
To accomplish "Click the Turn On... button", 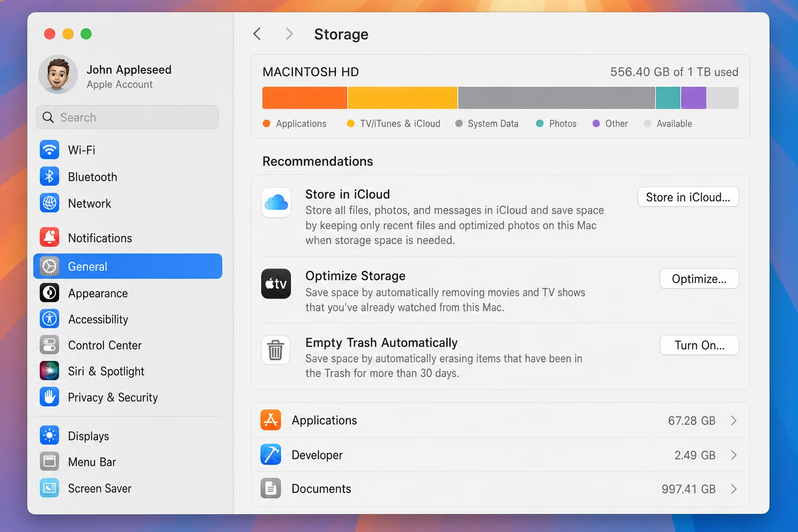I will point(699,345).
